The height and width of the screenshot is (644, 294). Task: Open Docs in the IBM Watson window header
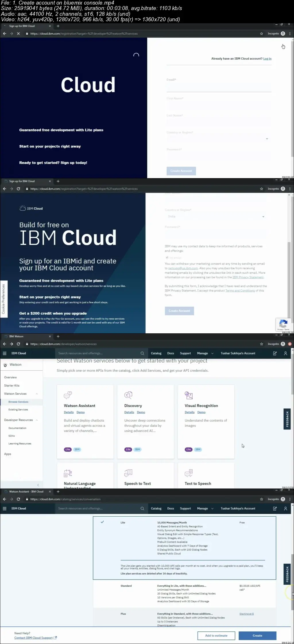171,353
